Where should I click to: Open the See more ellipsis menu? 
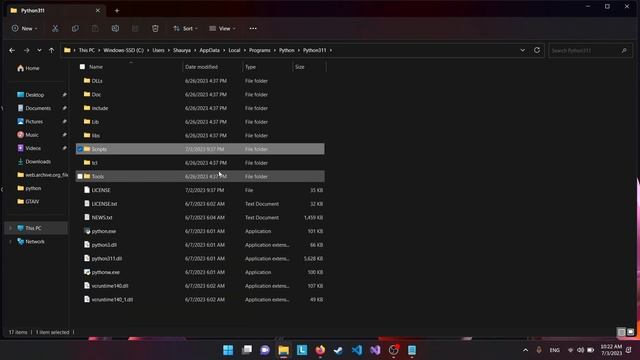click(253, 29)
